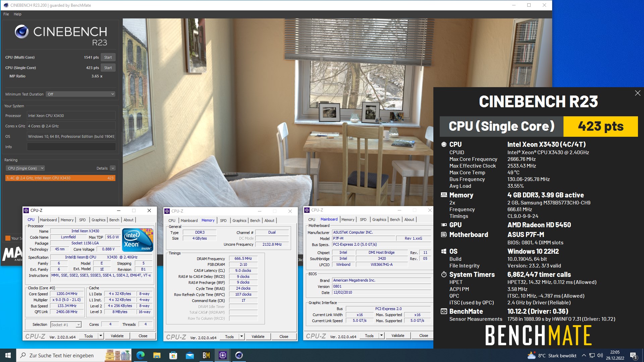Image resolution: width=644 pixels, height=362 pixels.
Task: Switch to BenchMate via its taskbar icon
Action: pyautogui.click(x=206, y=355)
